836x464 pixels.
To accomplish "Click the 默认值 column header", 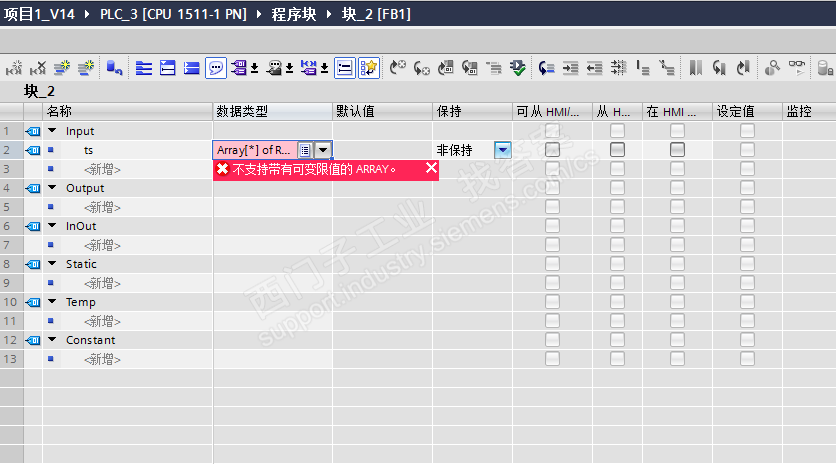I will 382,111.
